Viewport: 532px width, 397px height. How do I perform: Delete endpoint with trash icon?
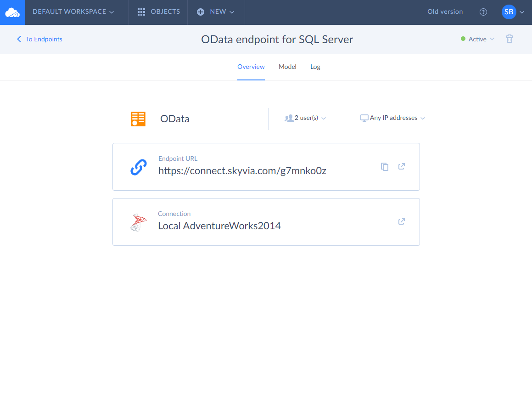coord(509,39)
